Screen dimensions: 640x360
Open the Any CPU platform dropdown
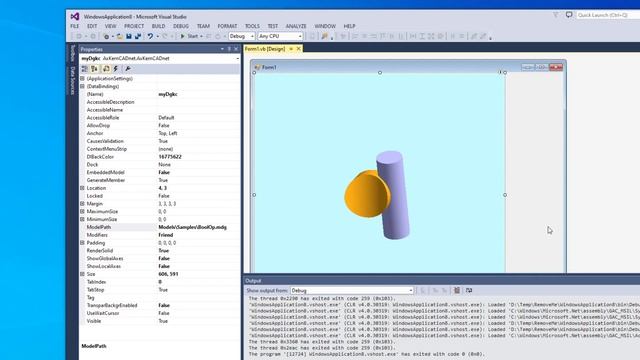pos(280,36)
